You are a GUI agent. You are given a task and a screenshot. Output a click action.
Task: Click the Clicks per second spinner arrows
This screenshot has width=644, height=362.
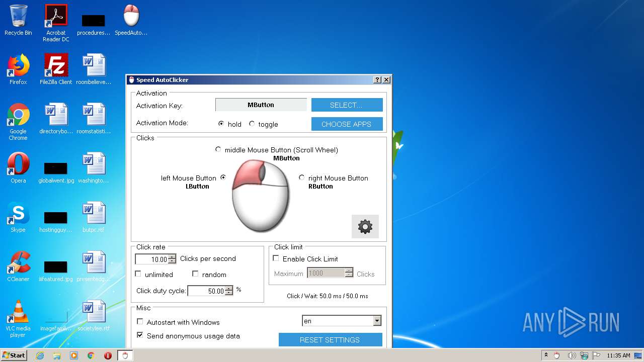point(172,259)
